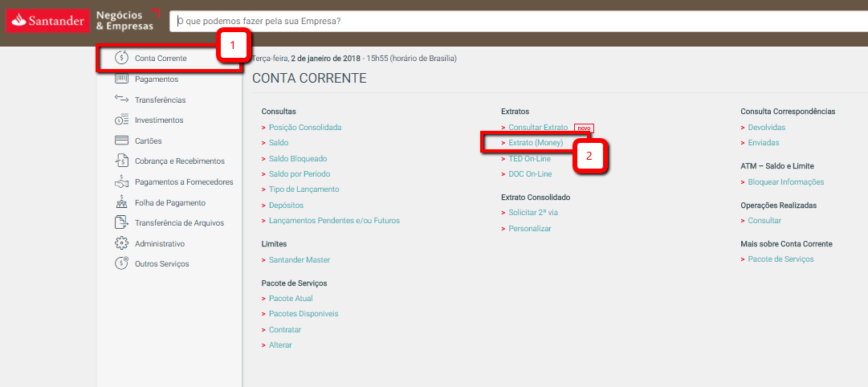Open the Cartões menu
This screenshot has height=387, width=868.
click(149, 141)
